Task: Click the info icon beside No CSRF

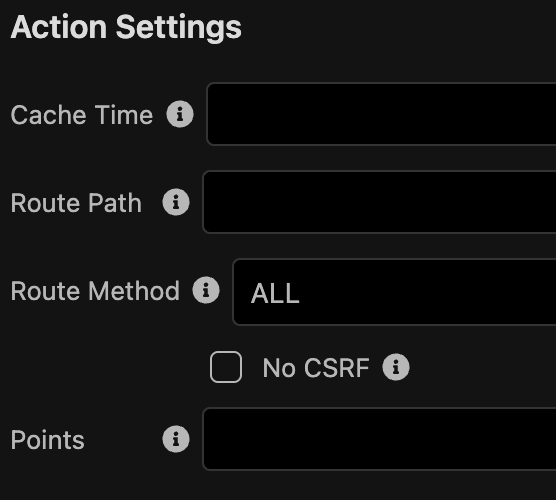Action: click(x=396, y=367)
